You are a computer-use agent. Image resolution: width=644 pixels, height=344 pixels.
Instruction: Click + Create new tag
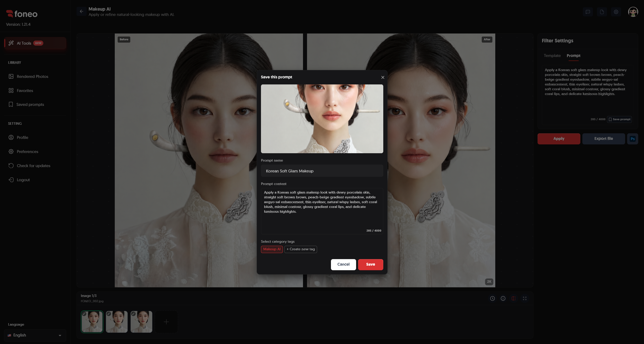coord(300,249)
